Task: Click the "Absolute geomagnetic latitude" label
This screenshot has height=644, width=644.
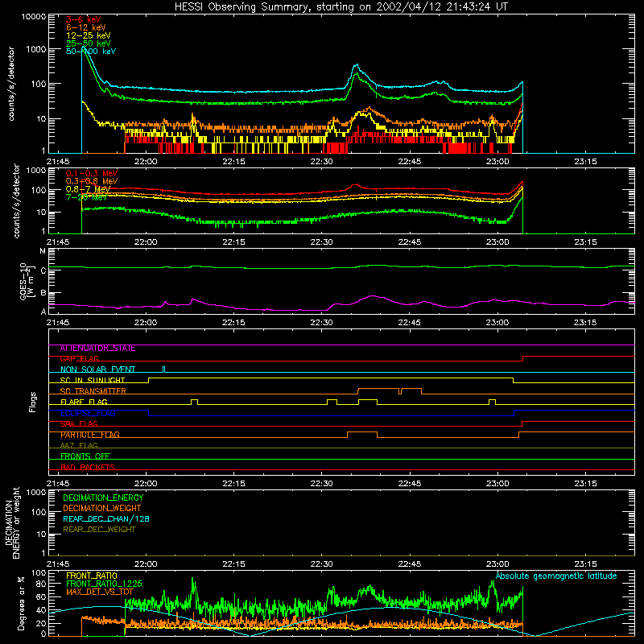Action: coord(556,576)
